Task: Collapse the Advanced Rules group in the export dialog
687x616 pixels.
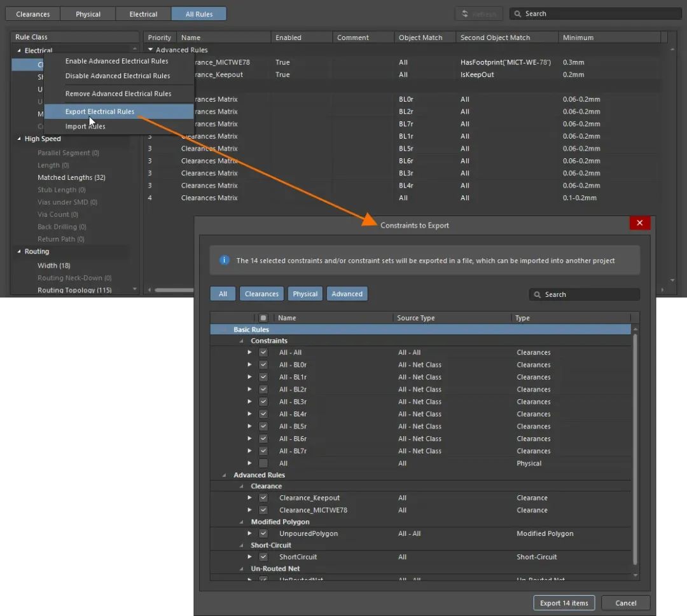Action: click(225, 475)
